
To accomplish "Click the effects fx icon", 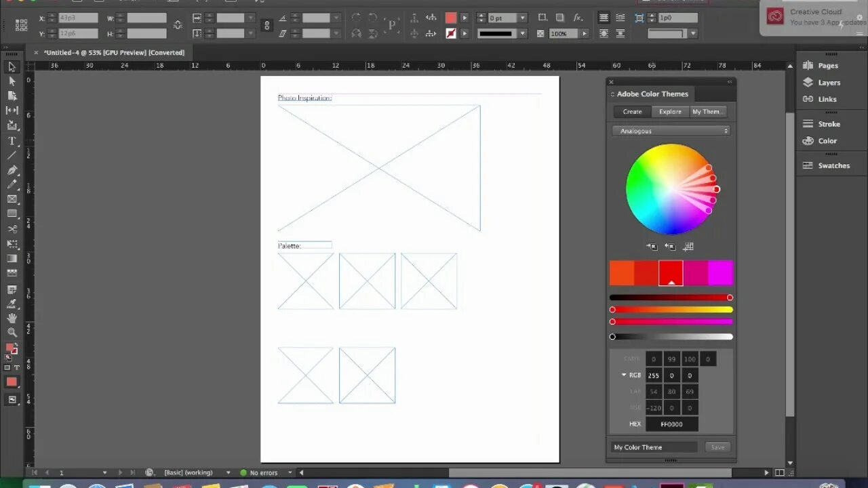I will point(578,18).
